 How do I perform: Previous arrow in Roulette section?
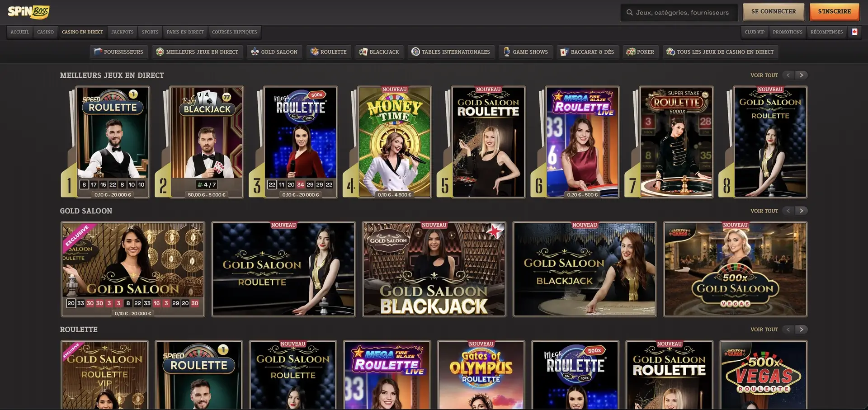788,330
